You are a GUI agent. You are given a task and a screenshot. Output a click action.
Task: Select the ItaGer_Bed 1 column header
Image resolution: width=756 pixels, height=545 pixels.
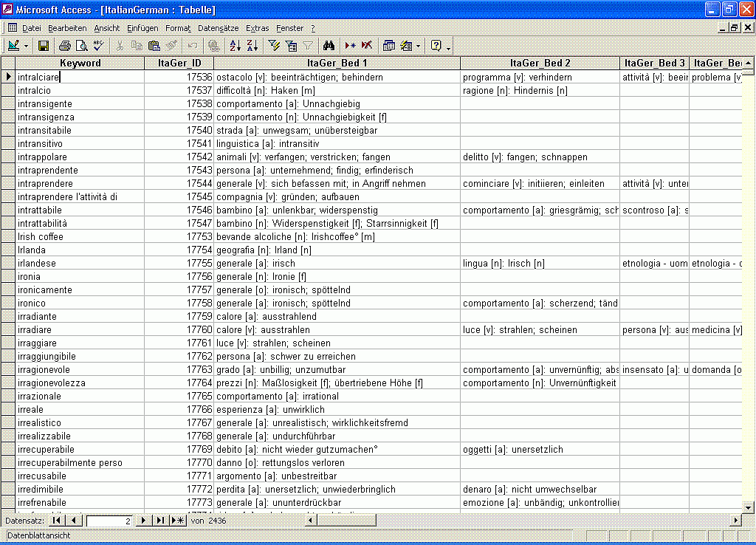click(x=337, y=64)
